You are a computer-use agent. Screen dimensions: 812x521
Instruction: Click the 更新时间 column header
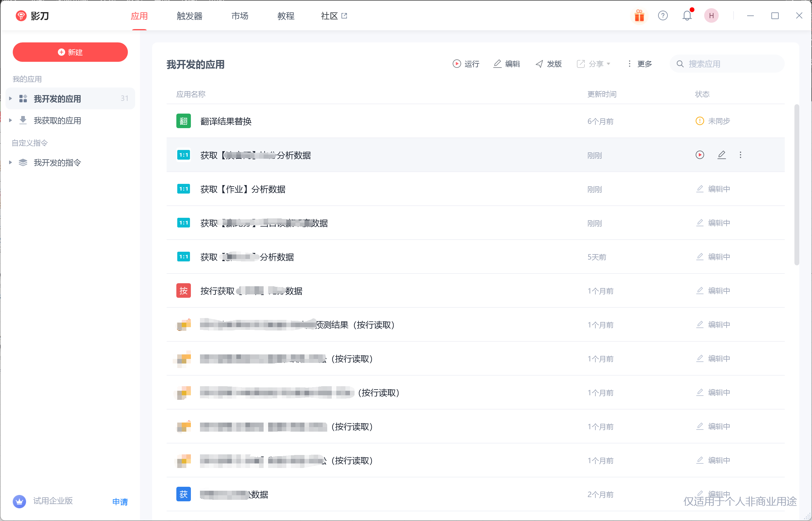tap(601, 94)
